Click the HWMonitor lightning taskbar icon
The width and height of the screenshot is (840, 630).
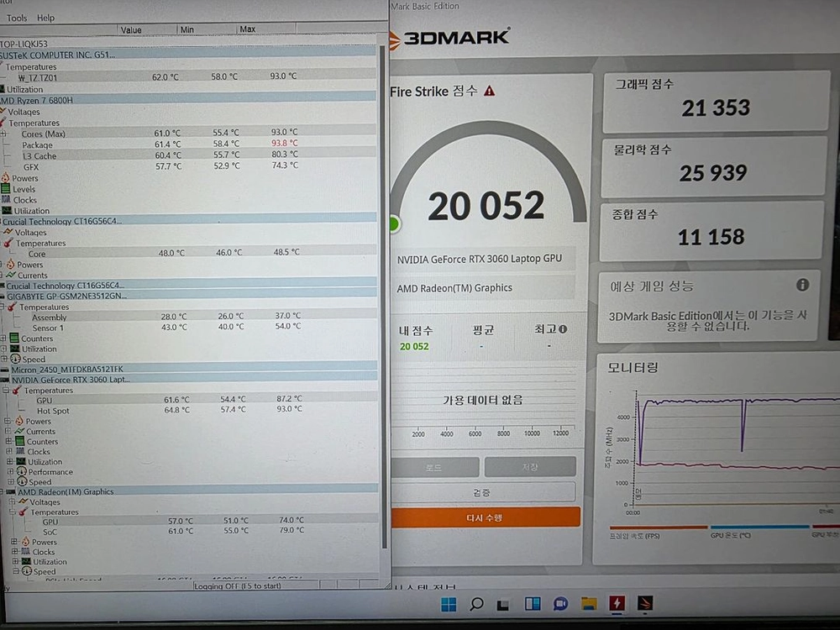click(617, 603)
